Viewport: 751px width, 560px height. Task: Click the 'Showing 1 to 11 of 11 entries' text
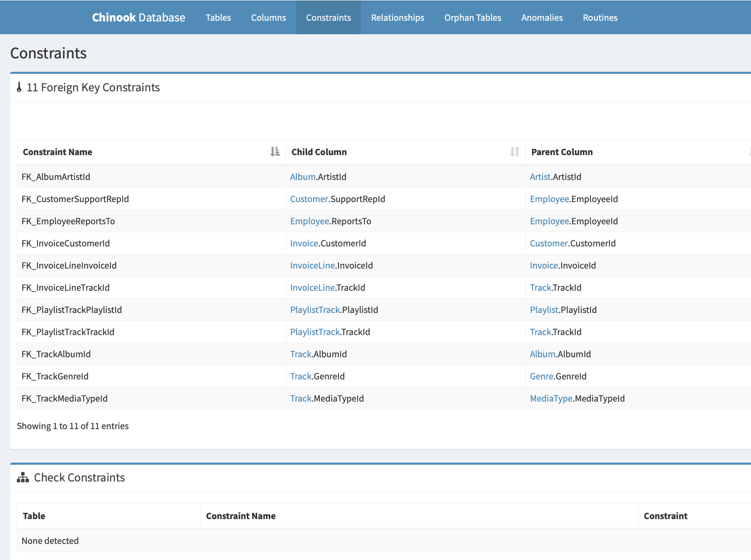[73, 426]
